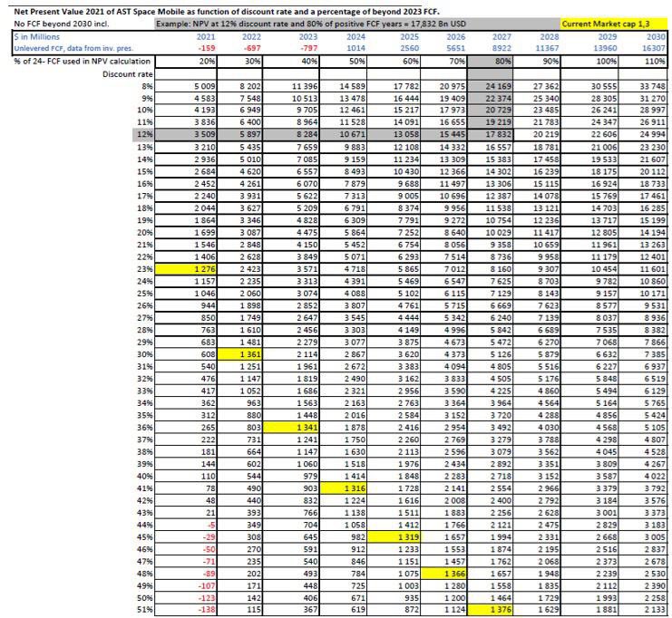
Task: Select '% of 24- FCF used in NPV calculation' label
Action: click(83, 62)
